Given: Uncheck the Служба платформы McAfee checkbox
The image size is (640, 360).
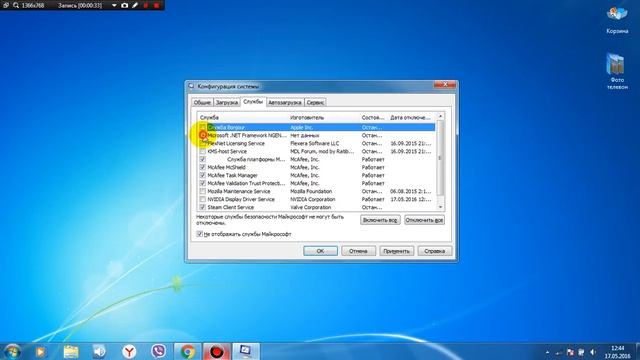Looking at the screenshot, I should click(x=203, y=159).
